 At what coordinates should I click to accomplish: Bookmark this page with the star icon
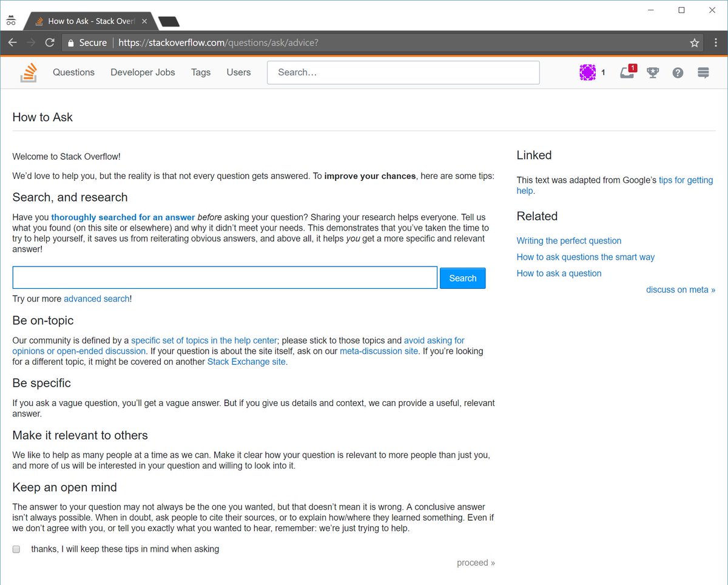click(695, 43)
